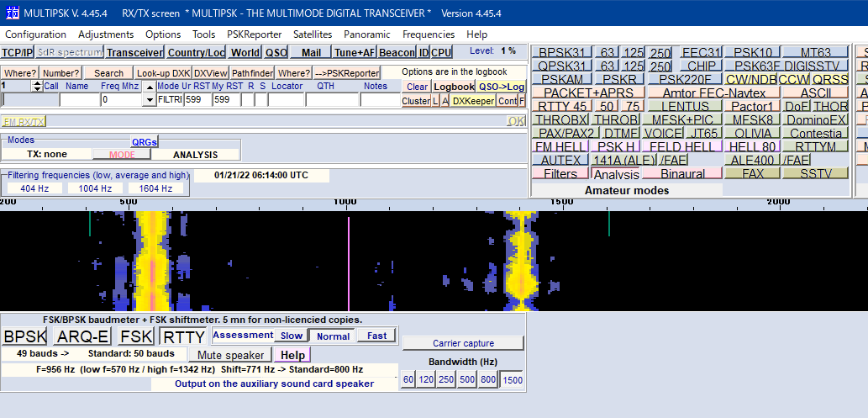Click the Carrier capture button
Screen dimensions: 868x418
(463, 343)
